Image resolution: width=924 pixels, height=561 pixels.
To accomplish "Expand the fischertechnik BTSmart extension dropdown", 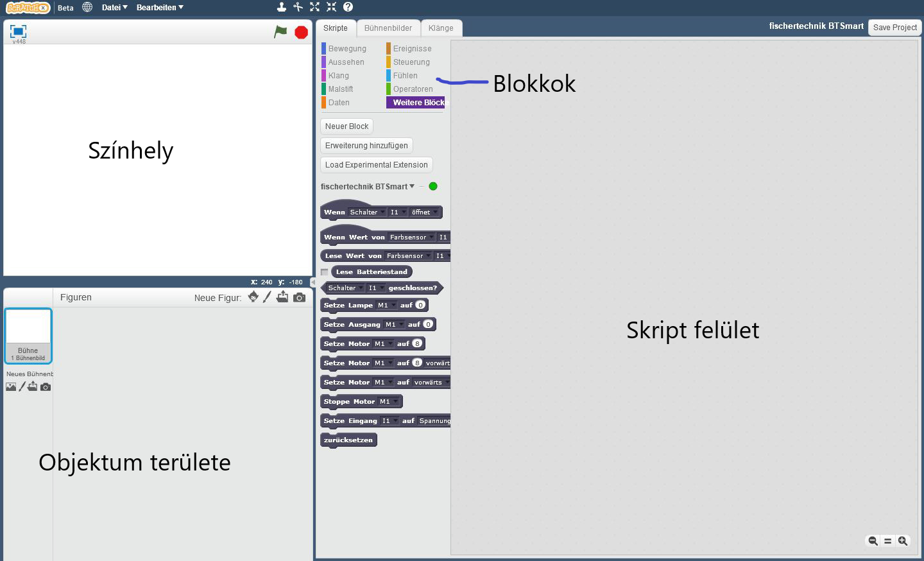I will (x=412, y=187).
